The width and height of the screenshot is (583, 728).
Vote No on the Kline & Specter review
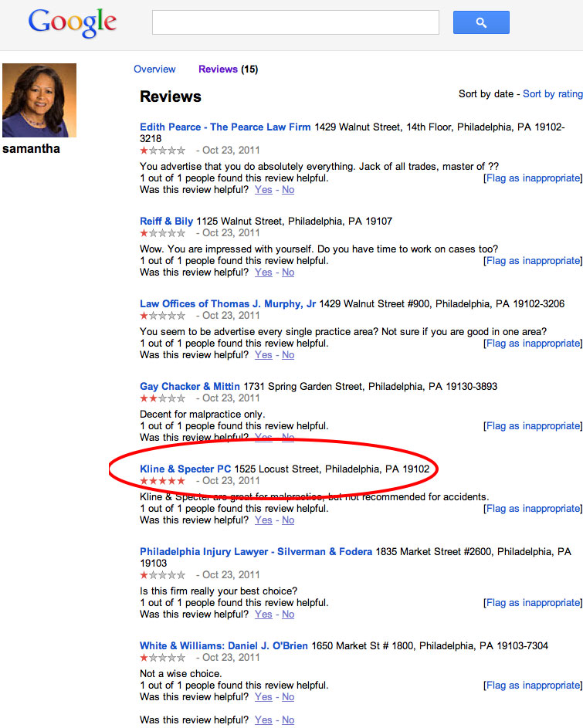(x=288, y=520)
